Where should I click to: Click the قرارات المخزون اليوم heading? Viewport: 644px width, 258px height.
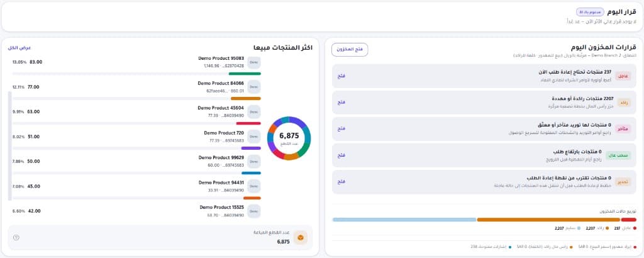point(603,47)
